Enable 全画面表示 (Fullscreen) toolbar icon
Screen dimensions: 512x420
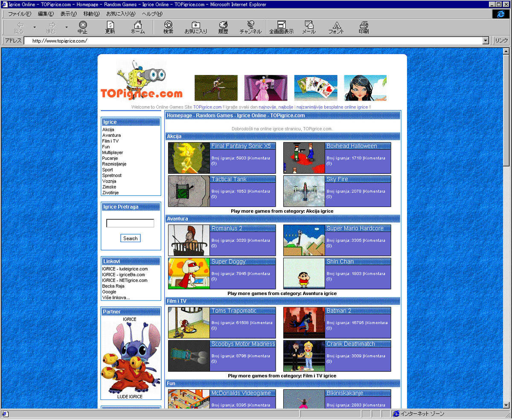[282, 27]
